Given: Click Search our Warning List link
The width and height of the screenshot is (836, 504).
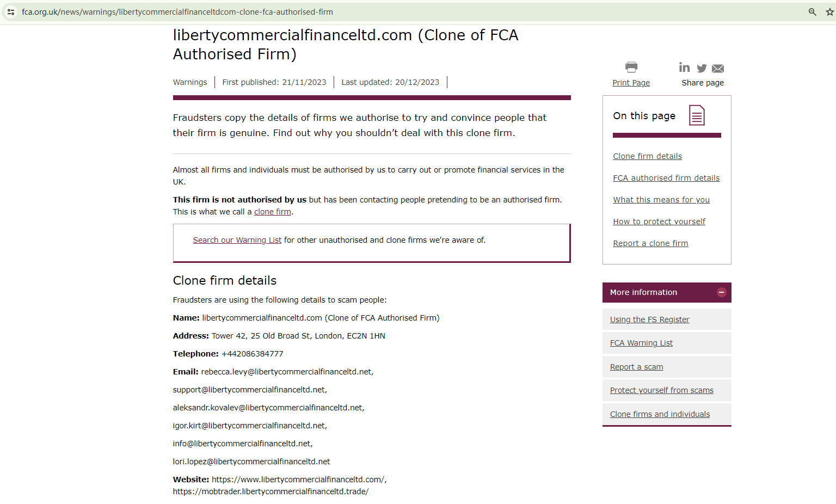Looking at the screenshot, I should pyautogui.click(x=237, y=240).
